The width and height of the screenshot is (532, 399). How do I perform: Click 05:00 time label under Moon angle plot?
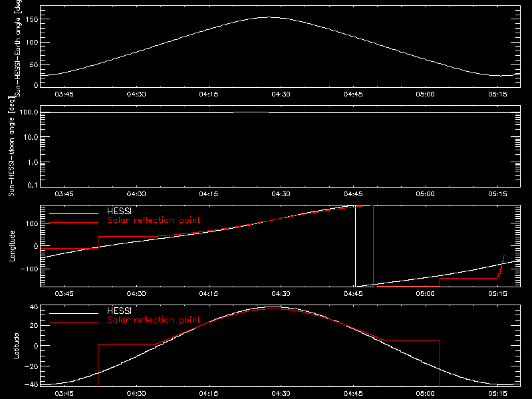click(426, 194)
